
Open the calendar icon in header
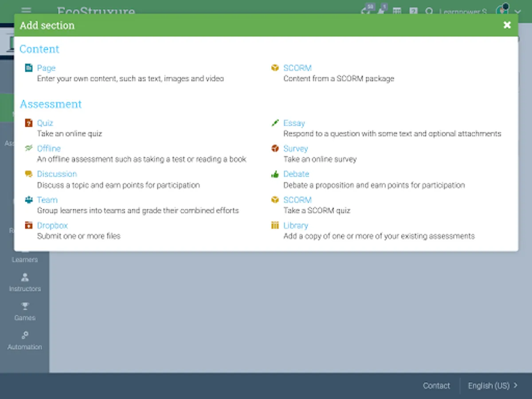click(x=397, y=11)
